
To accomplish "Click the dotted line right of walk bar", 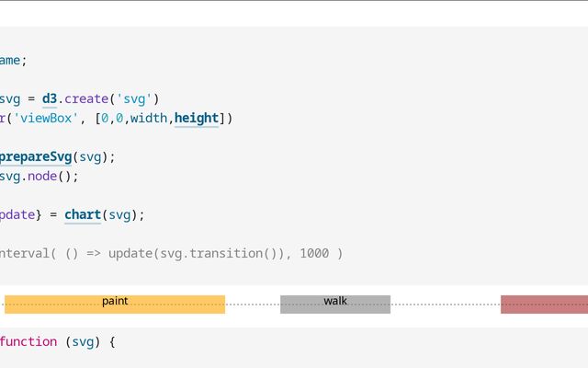I will [x=446, y=305].
